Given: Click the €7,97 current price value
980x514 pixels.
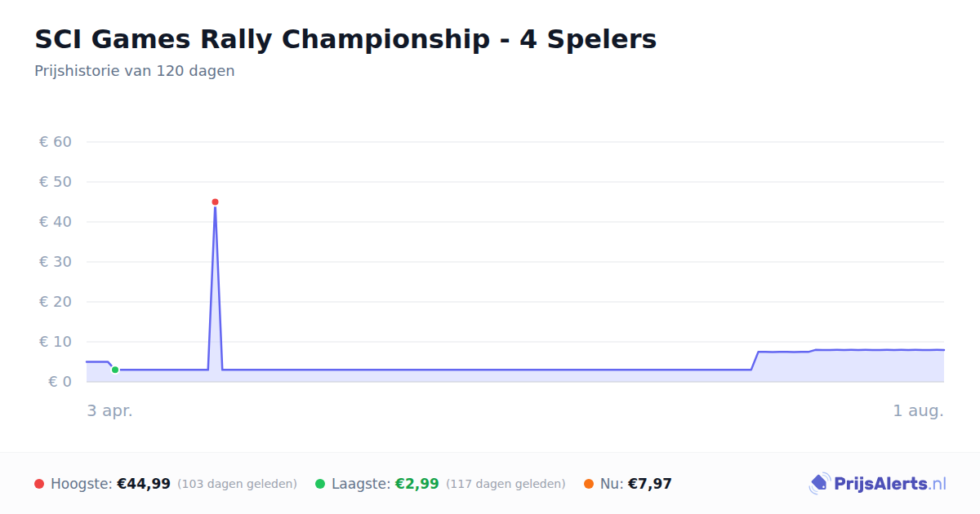Looking at the screenshot, I should 650,484.
